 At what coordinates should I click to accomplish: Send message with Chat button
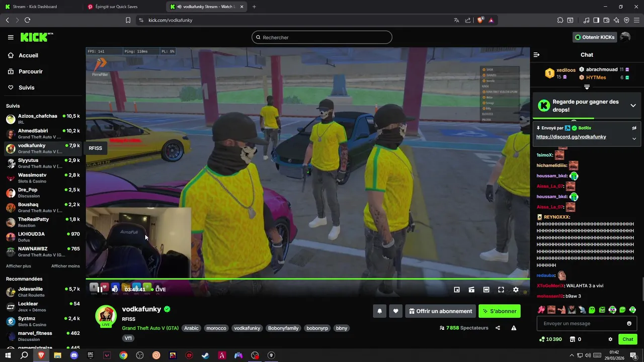[x=628, y=339]
